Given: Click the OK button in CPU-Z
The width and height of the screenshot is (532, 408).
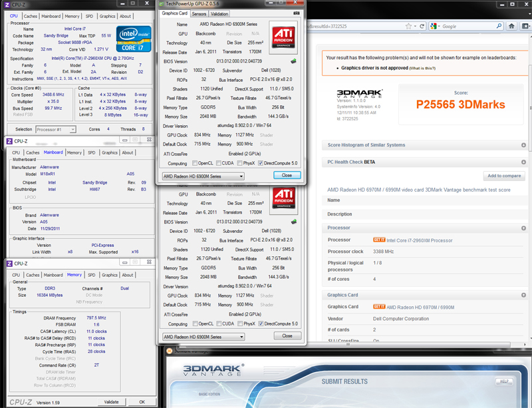Looking at the screenshot, I should coord(142,402).
